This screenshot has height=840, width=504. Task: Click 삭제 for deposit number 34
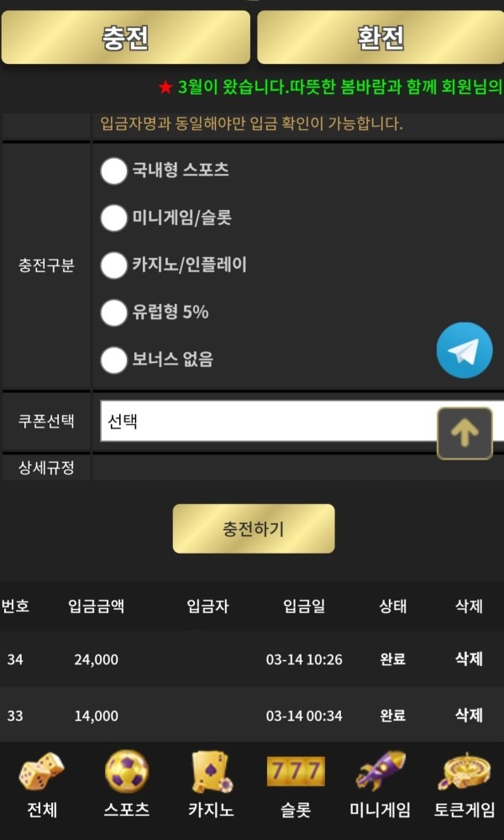click(468, 659)
